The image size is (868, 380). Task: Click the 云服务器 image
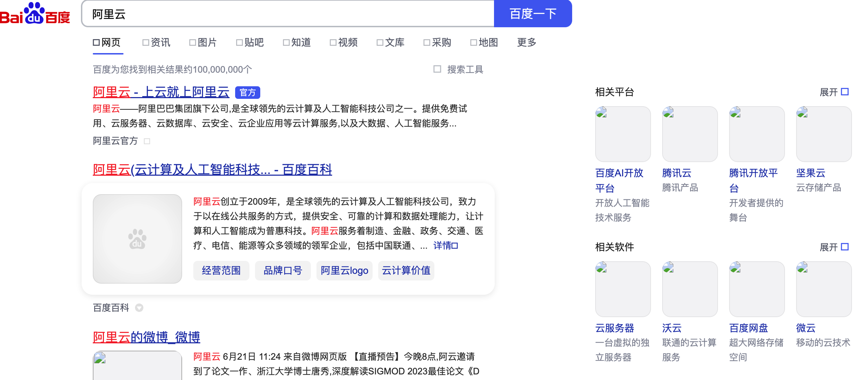(x=623, y=289)
